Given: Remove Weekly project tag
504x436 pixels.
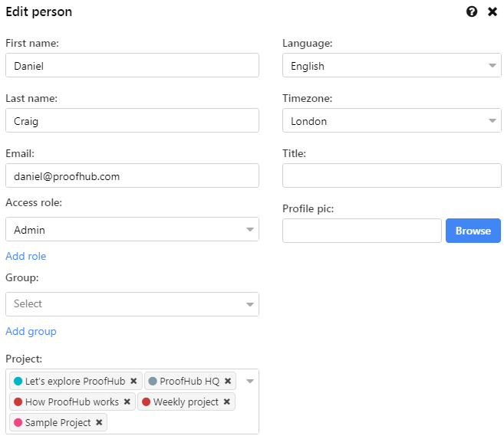Looking at the screenshot, I should [227, 402].
